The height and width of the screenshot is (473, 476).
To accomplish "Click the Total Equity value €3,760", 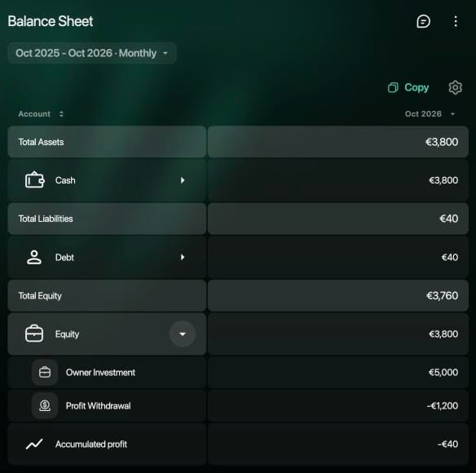I will [x=442, y=295].
